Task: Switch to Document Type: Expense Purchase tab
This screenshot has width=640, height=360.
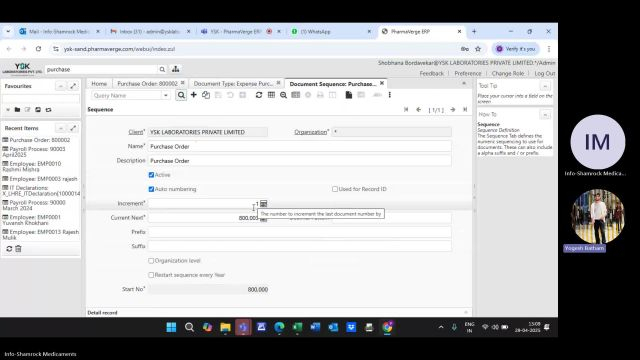Action: pyautogui.click(x=233, y=83)
